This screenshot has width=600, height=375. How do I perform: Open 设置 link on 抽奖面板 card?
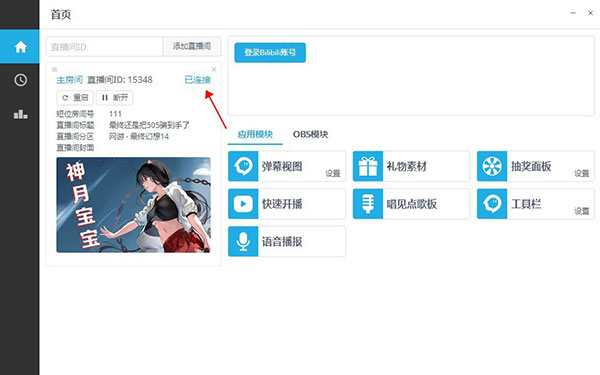pos(582,173)
